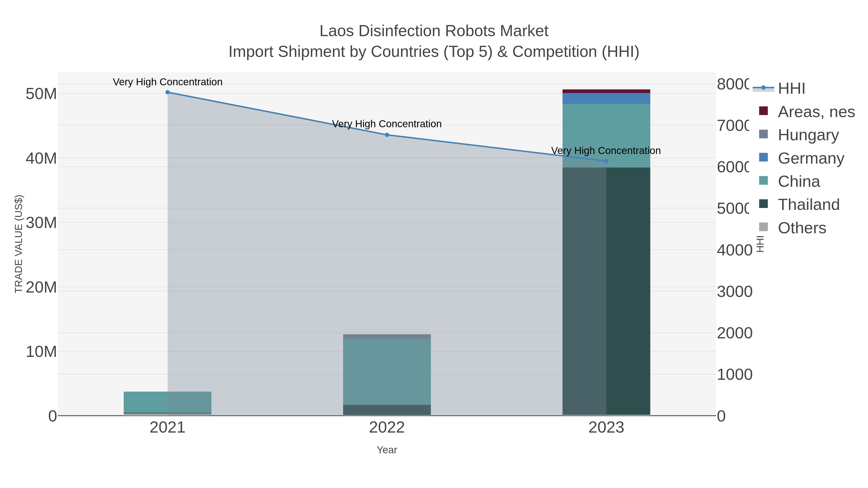This screenshot has height=488, width=868.
Task: Select the Hungary bar segment for 2022
Action: 387,336
